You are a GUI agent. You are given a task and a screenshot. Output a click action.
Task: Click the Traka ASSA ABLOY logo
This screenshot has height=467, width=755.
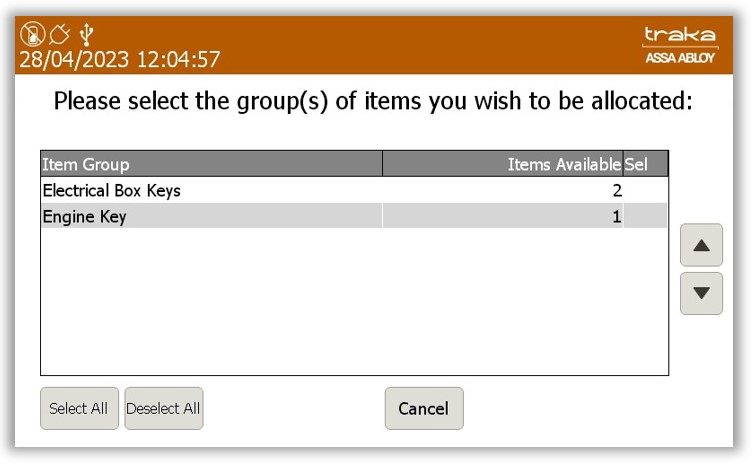679,45
